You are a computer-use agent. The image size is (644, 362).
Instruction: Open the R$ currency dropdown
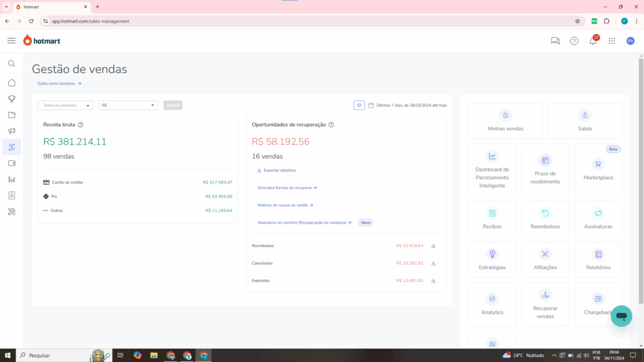(128, 106)
